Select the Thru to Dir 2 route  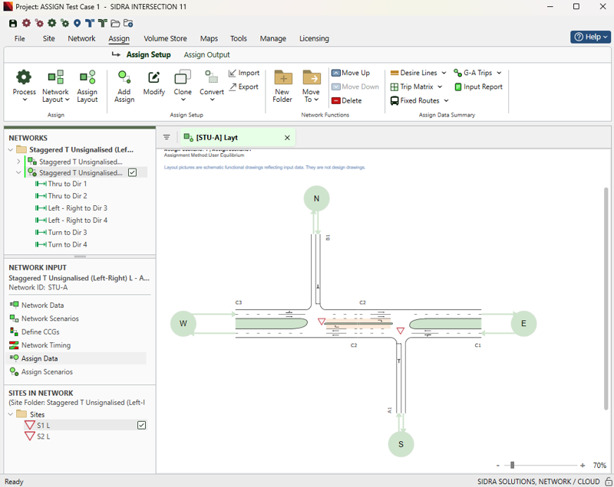pos(61,196)
